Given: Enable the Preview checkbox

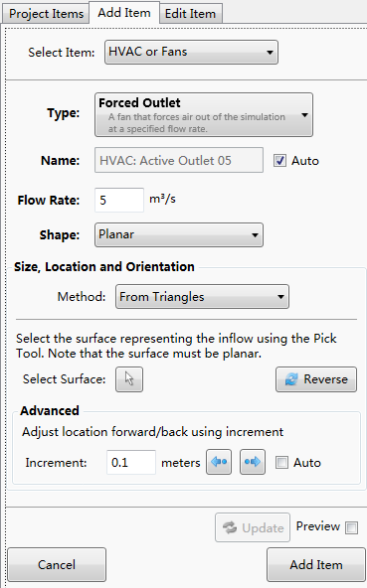Looking at the screenshot, I should (x=352, y=527).
